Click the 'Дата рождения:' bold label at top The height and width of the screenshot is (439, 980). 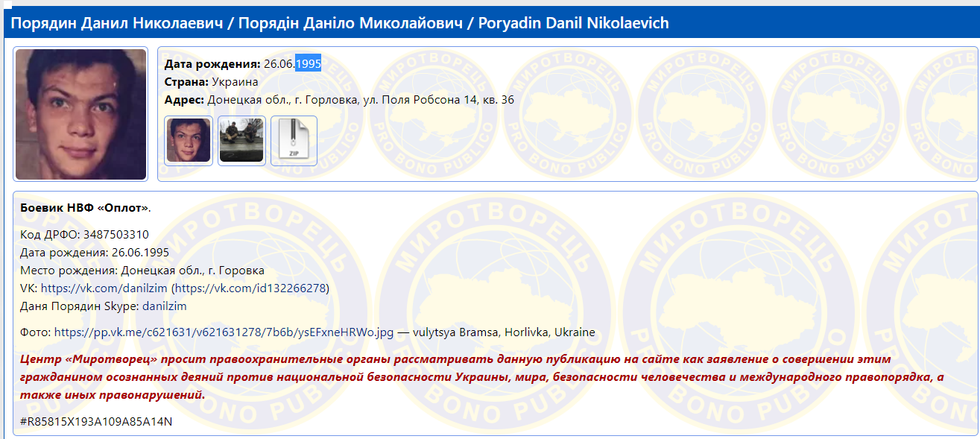coord(212,64)
